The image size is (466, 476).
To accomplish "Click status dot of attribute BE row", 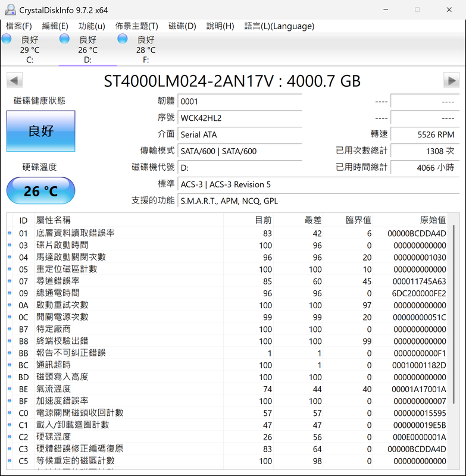I will pos(10,389).
